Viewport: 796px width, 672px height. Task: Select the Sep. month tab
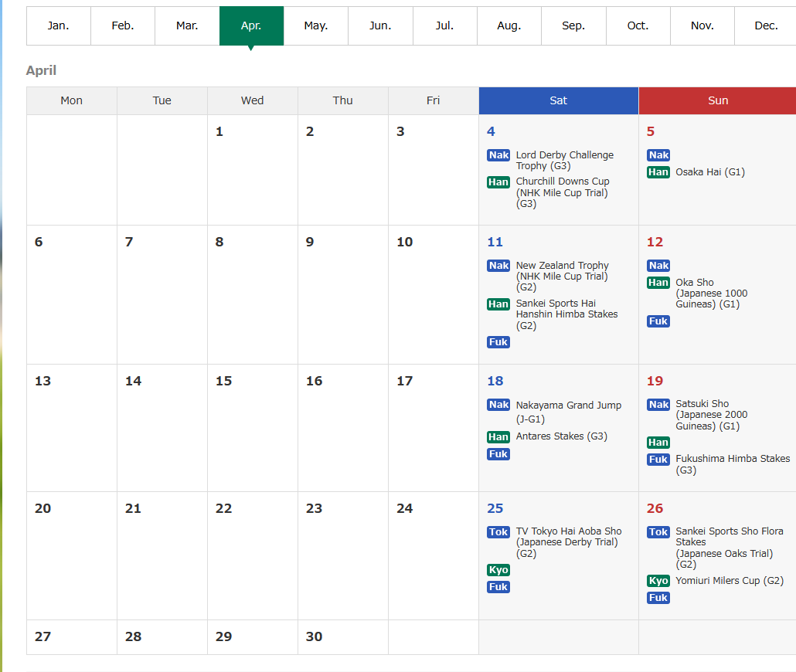[x=573, y=26]
